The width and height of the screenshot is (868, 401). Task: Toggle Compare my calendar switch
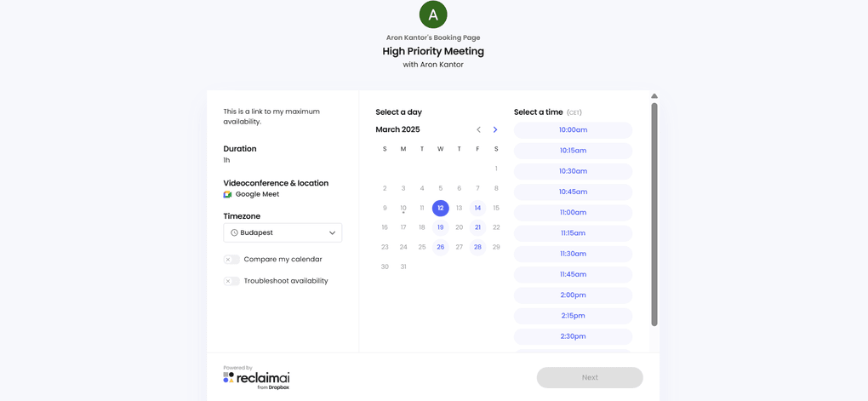(x=231, y=260)
